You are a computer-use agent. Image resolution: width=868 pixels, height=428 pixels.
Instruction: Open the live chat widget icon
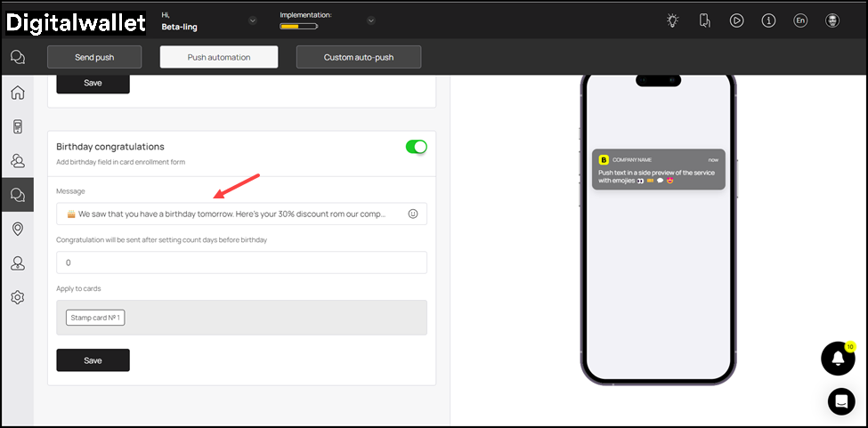pyautogui.click(x=840, y=401)
